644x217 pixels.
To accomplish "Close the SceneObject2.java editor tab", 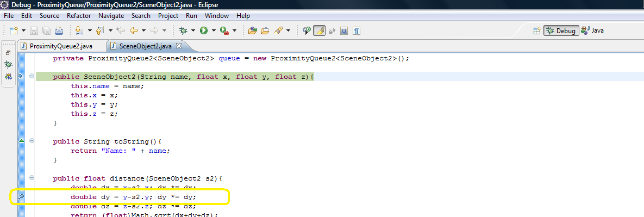I will click(179, 45).
